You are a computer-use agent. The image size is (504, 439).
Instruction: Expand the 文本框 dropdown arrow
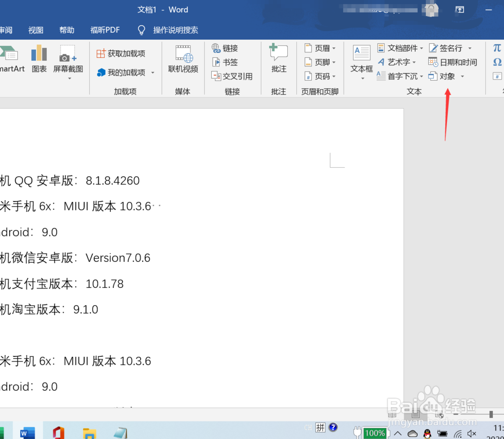[362, 79]
